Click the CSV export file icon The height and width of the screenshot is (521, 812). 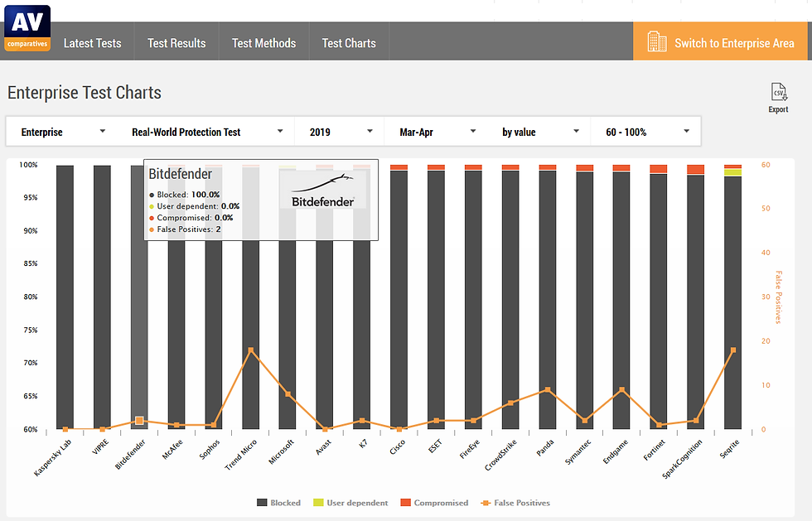point(779,92)
